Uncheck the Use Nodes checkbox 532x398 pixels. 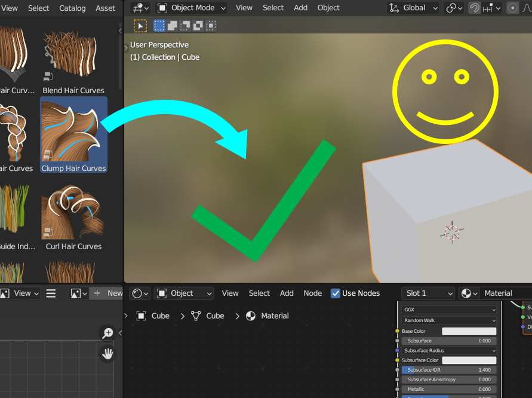tap(335, 293)
